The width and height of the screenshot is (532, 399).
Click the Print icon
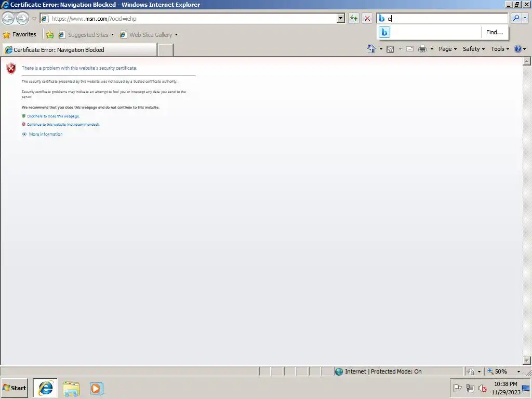422,49
